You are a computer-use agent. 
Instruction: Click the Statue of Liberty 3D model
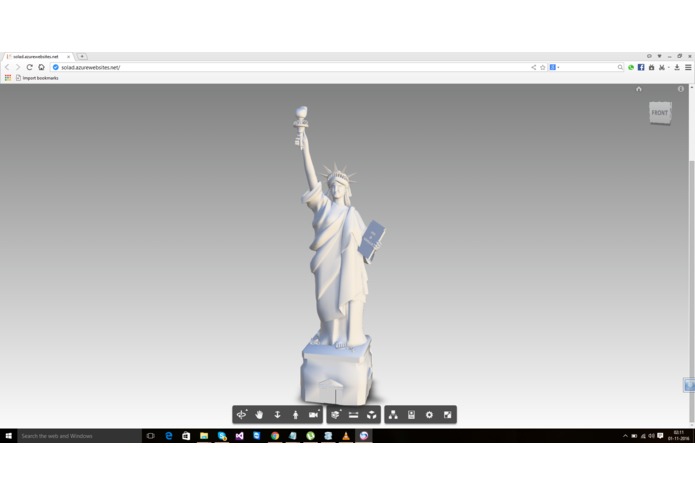point(339,257)
